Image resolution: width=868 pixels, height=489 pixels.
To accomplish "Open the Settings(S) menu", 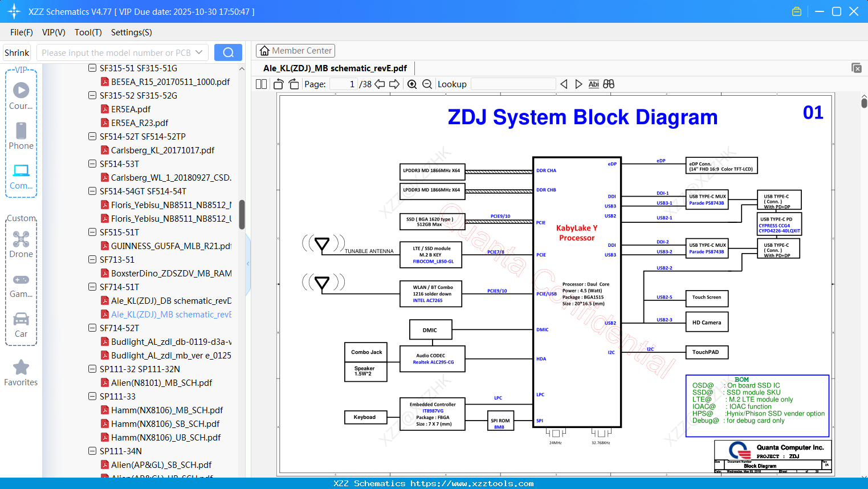I will (132, 32).
